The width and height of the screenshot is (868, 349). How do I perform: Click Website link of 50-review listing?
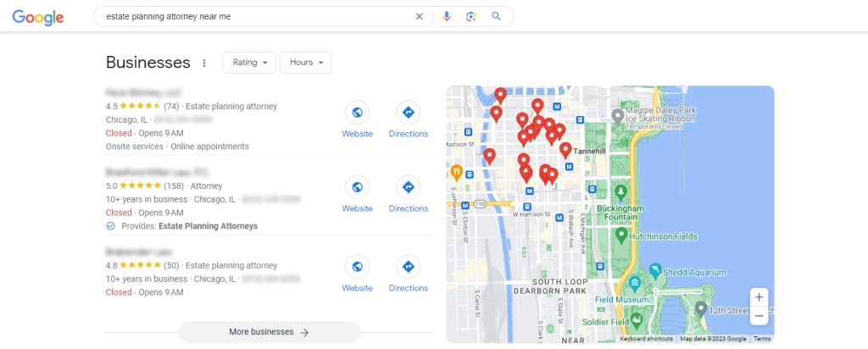[357, 288]
